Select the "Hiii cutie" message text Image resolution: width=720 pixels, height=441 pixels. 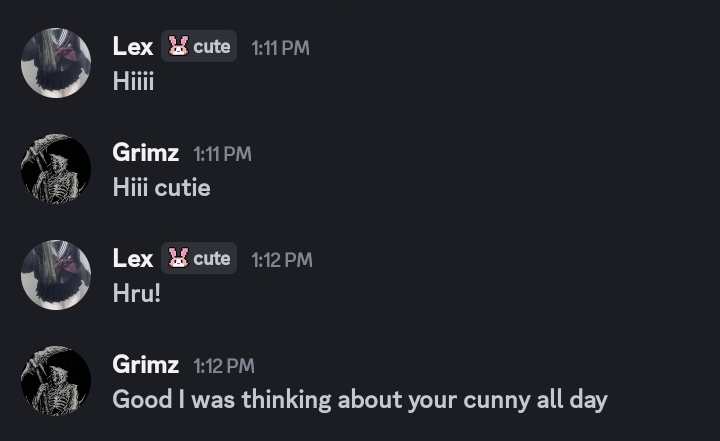161,187
